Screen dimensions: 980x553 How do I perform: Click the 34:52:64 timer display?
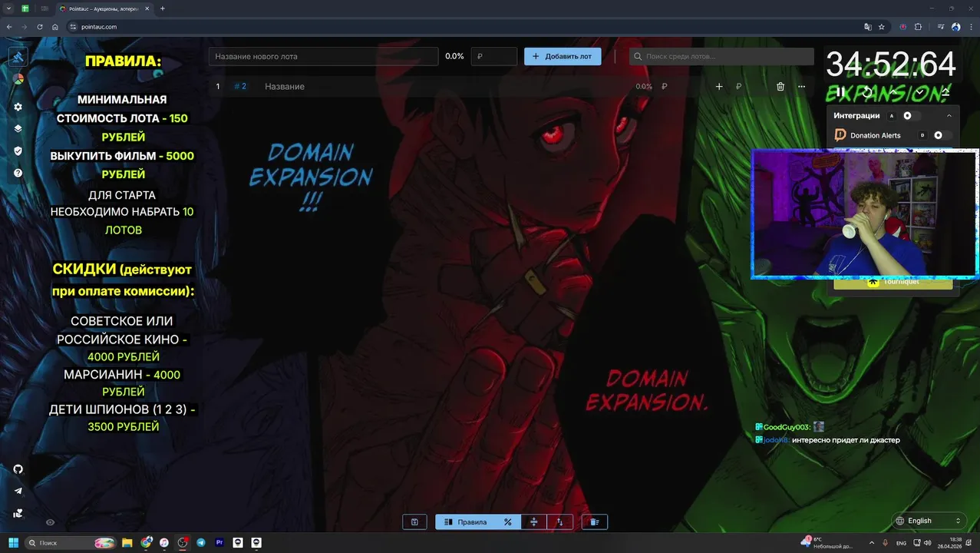(x=891, y=65)
